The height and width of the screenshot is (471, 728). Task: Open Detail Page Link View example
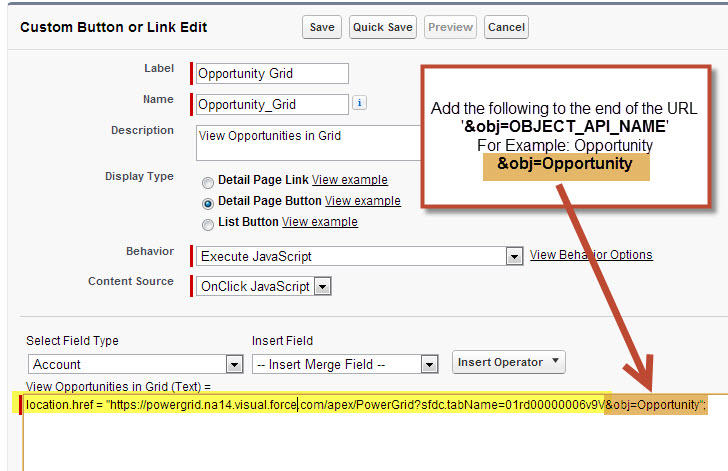[x=350, y=180]
